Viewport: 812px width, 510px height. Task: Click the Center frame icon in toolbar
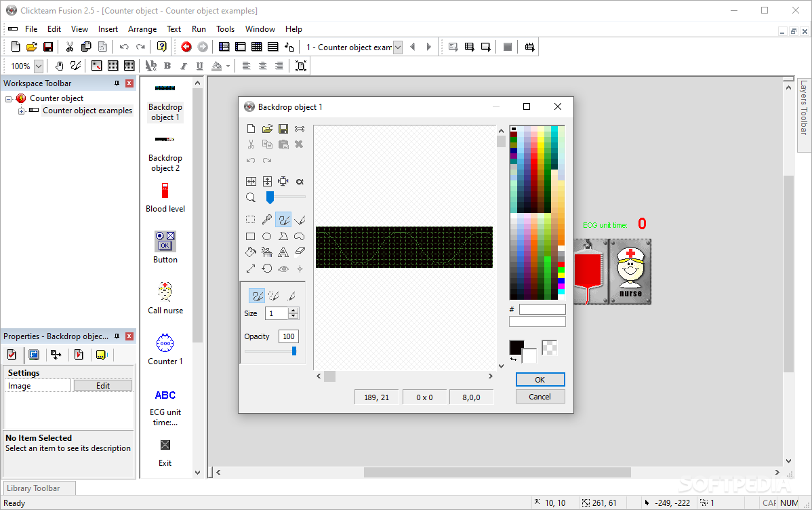point(301,66)
